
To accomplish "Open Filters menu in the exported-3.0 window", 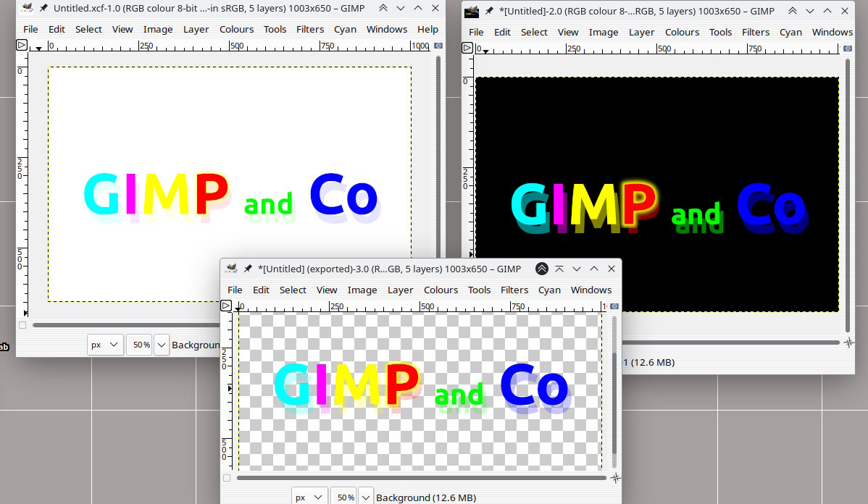I will pos(514,290).
